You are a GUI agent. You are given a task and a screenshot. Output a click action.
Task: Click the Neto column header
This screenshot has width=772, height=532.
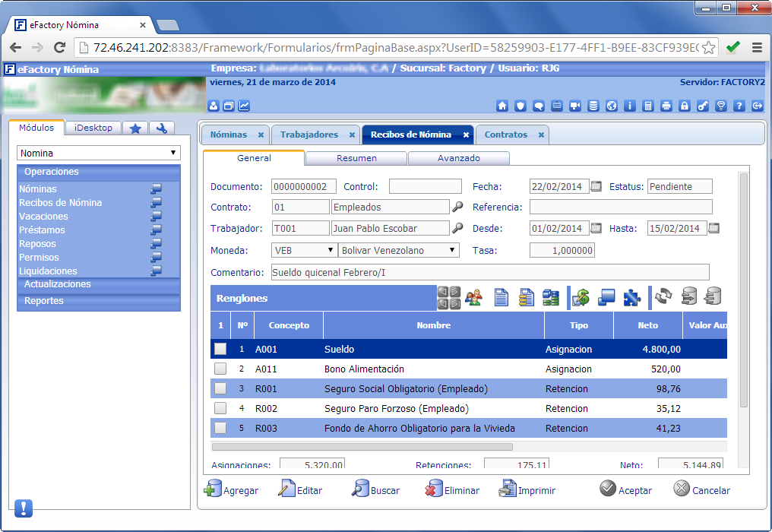(648, 325)
